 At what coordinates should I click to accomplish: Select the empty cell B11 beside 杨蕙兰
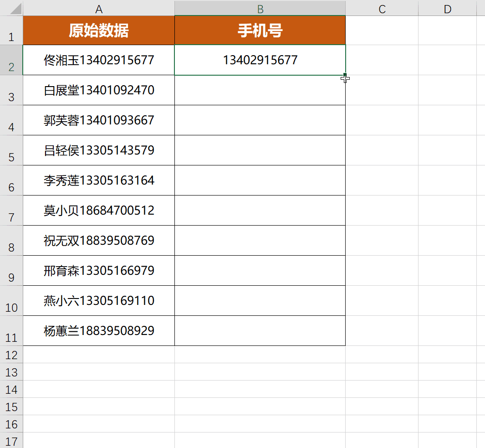260,330
